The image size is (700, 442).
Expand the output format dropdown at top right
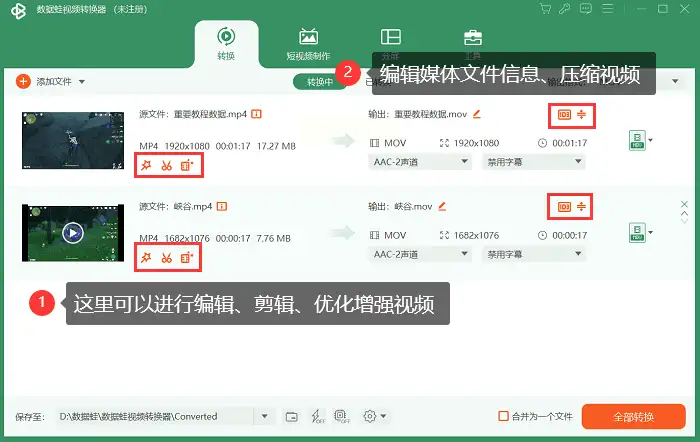675,81
